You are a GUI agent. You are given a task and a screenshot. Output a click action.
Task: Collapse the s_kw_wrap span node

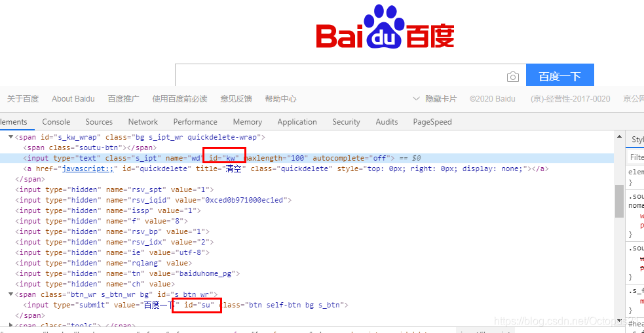(11, 137)
